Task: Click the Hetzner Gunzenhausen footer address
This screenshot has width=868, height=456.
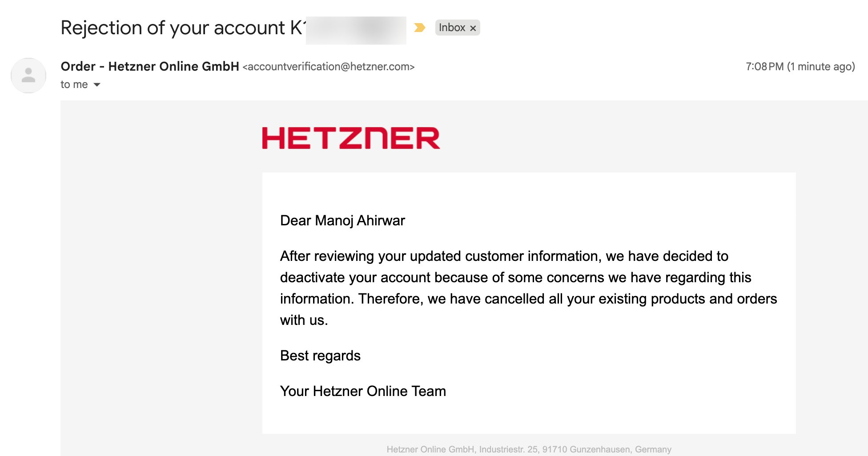Action: click(529, 449)
